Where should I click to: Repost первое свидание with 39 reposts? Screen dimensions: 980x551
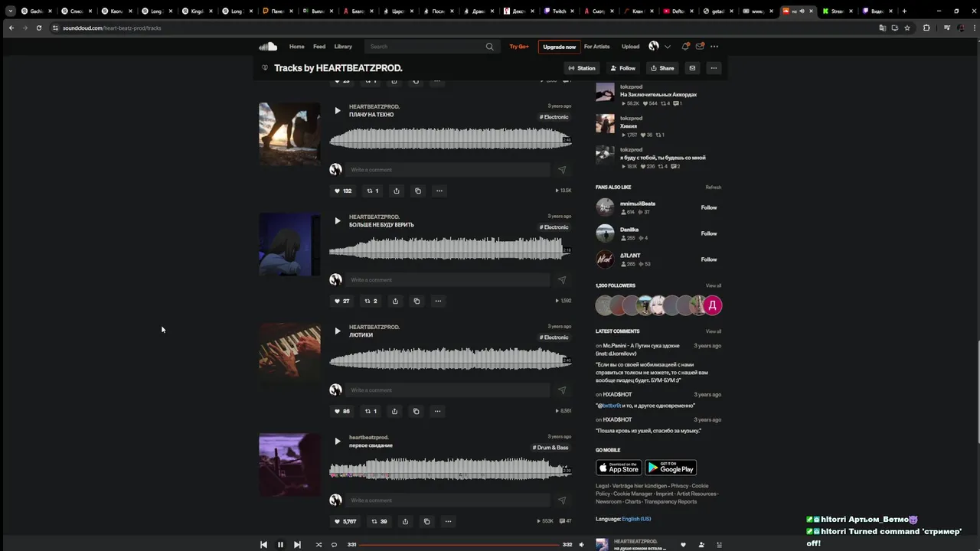pos(379,521)
